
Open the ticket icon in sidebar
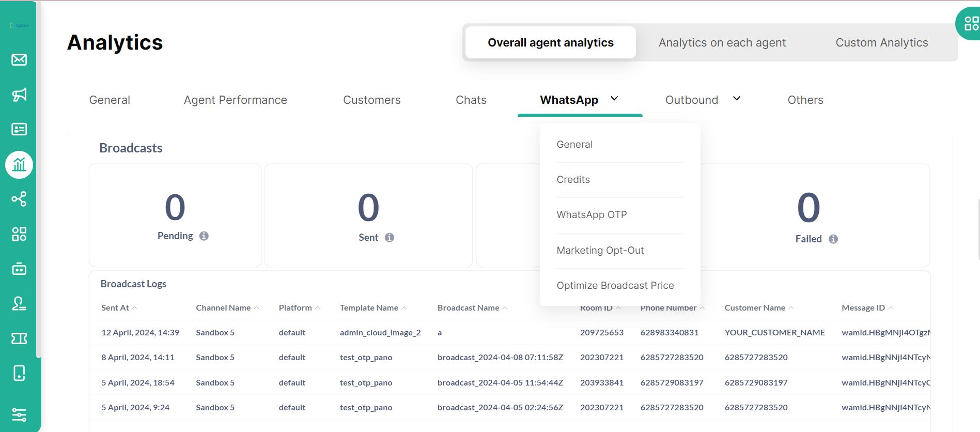point(19,338)
